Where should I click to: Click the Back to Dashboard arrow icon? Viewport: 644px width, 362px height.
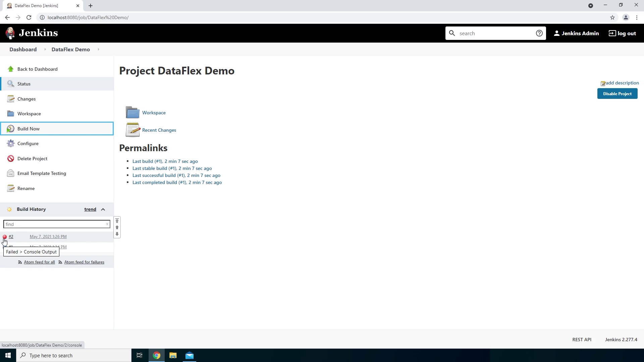(10, 69)
